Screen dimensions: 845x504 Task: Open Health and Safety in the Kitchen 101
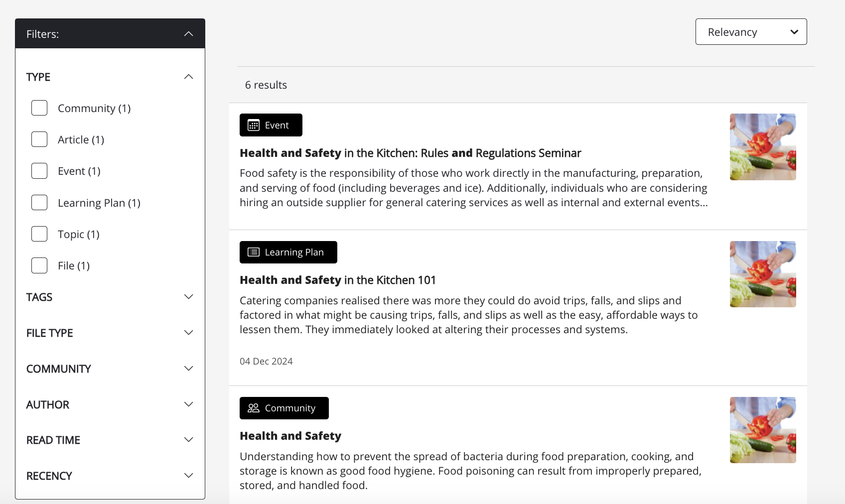tap(337, 280)
